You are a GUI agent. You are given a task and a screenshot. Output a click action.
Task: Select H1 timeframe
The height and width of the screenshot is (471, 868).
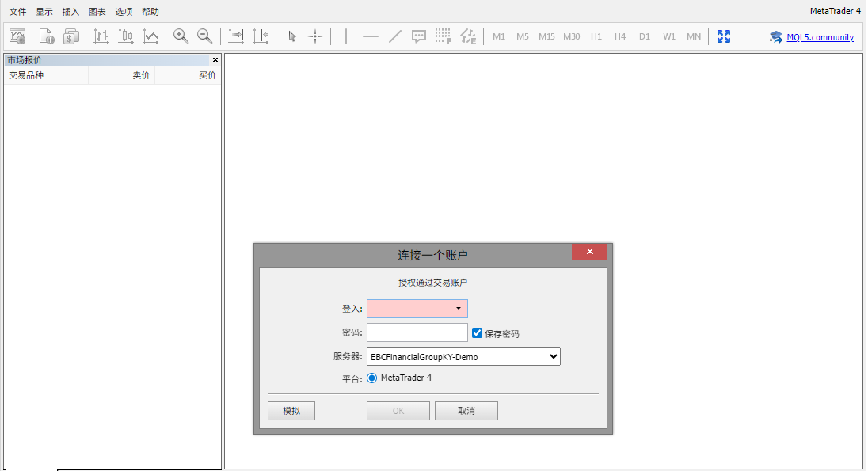click(x=596, y=36)
